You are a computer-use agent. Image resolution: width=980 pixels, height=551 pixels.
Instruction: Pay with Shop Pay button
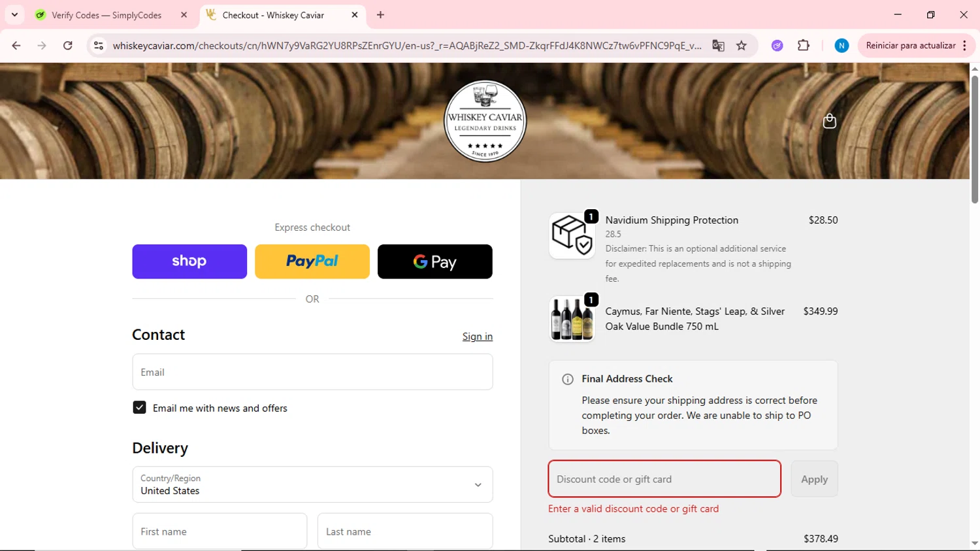pyautogui.click(x=189, y=261)
